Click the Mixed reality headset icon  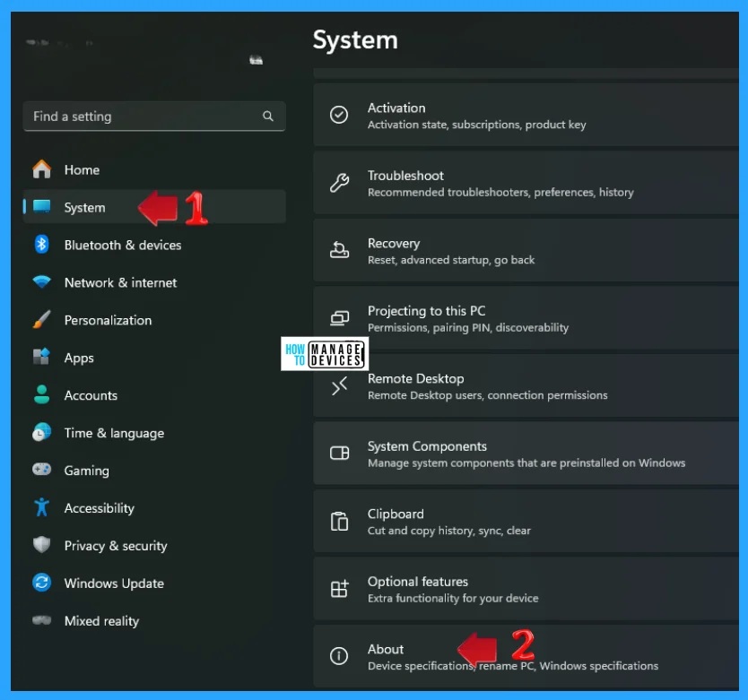[x=41, y=620]
